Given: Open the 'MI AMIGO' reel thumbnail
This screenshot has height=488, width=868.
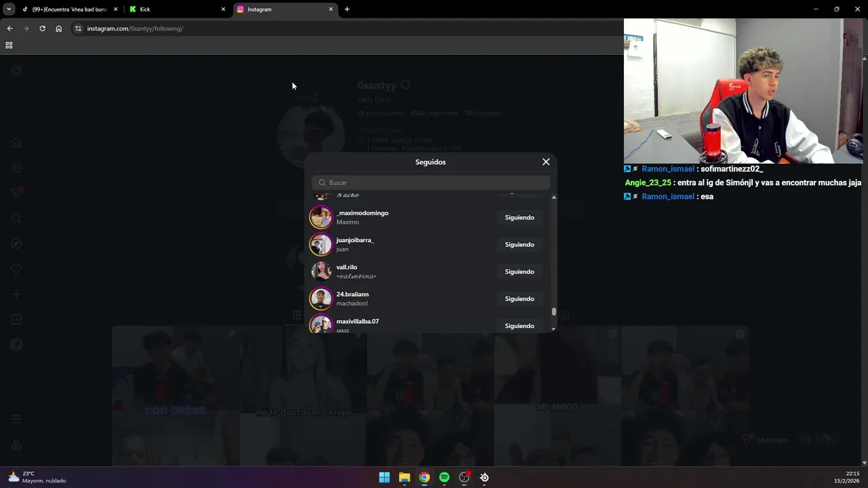Looking at the screenshot, I should click(x=557, y=396).
